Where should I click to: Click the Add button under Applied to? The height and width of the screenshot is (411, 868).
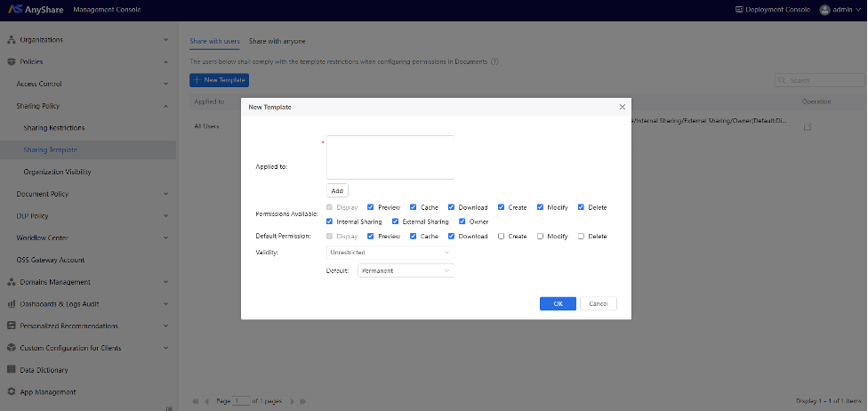tap(337, 190)
